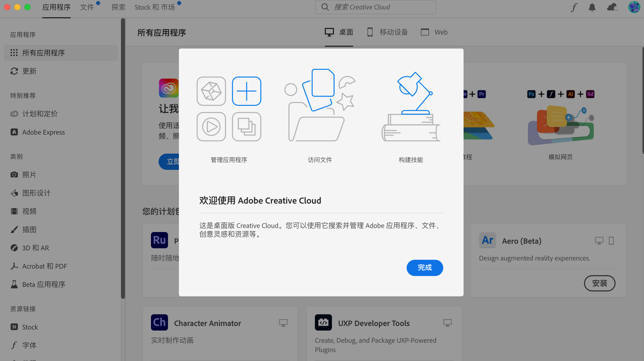Screen dimensions: 644x361
Task: Open the Stock resource link
Action: point(61,327)
